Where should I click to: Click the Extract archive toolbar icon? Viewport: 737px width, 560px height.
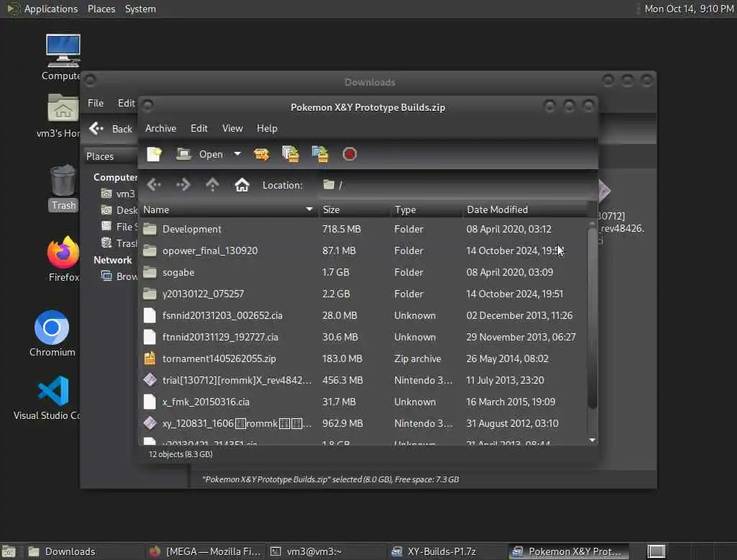point(261,154)
